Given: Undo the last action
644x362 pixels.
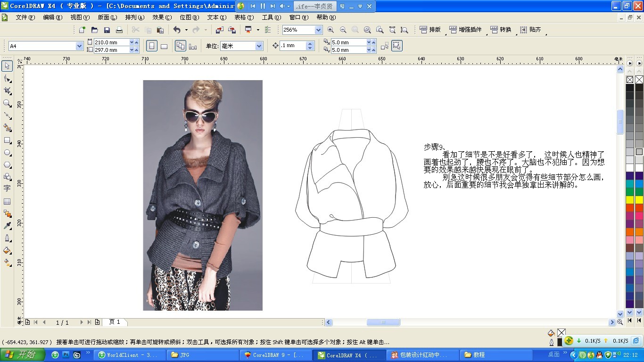Looking at the screenshot, I should click(177, 30).
